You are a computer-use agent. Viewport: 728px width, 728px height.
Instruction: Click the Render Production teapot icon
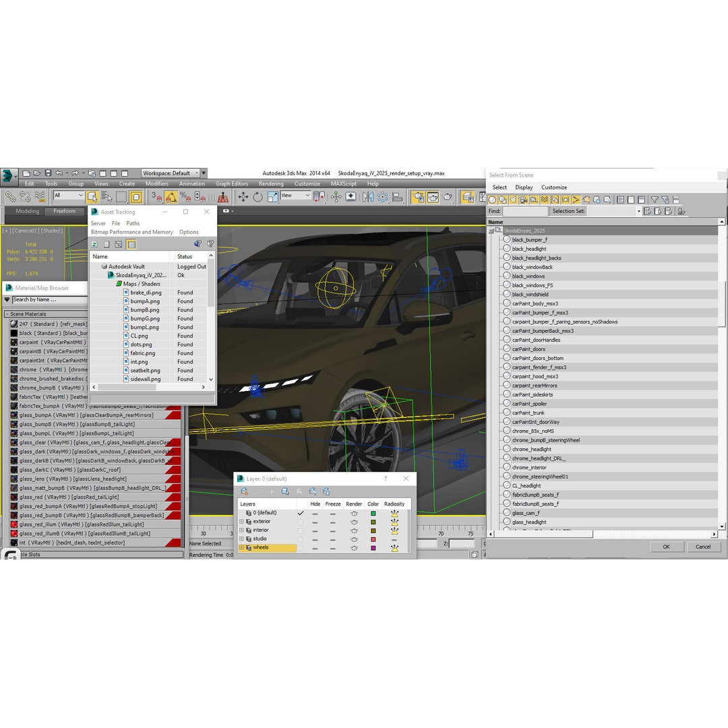[448, 197]
